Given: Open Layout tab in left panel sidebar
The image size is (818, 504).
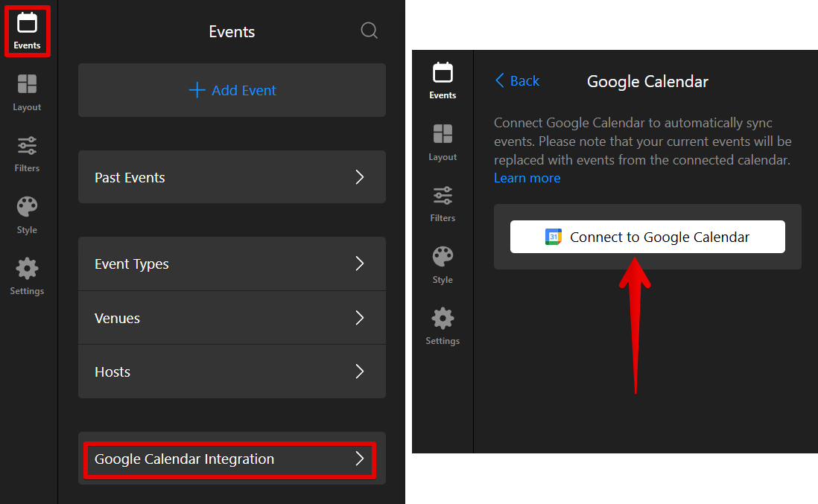Looking at the screenshot, I should [x=27, y=93].
